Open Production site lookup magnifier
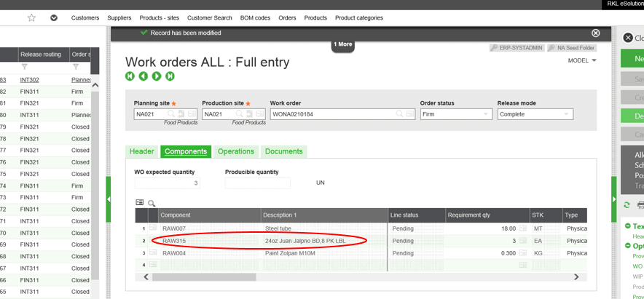Image resolution: width=644 pixels, height=299 pixels. click(239, 114)
